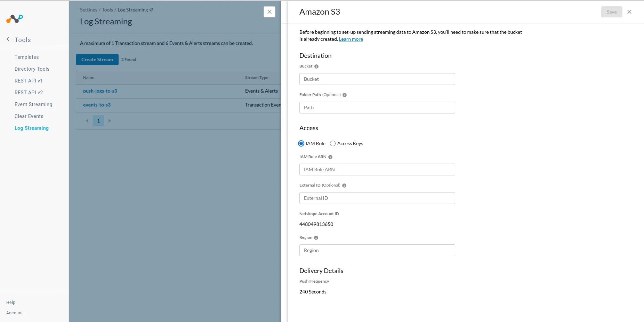Image resolution: width=644 pixels, height=322 pixels.
Task: Open the Learn more link
Action: click(351, 39)
